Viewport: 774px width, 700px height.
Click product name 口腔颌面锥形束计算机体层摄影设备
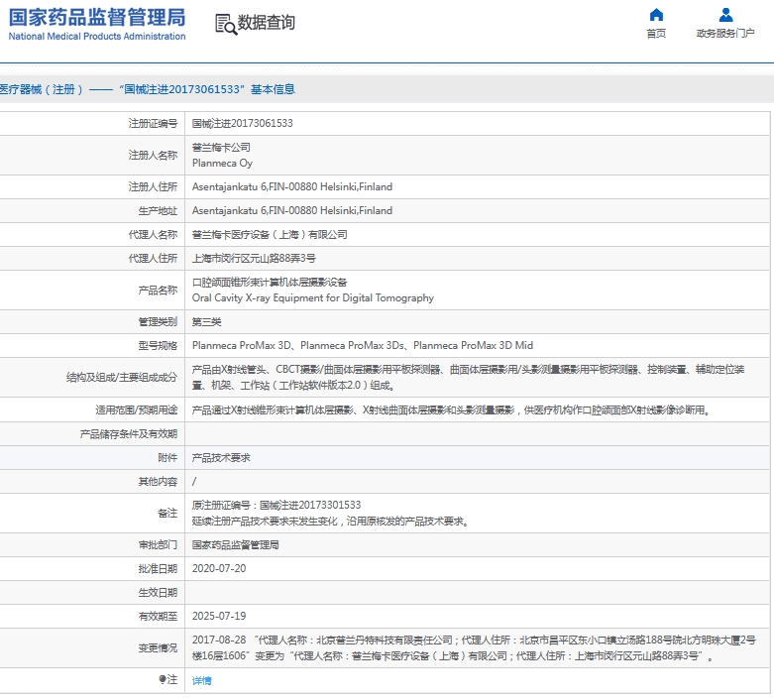click(x=270, y=282)
